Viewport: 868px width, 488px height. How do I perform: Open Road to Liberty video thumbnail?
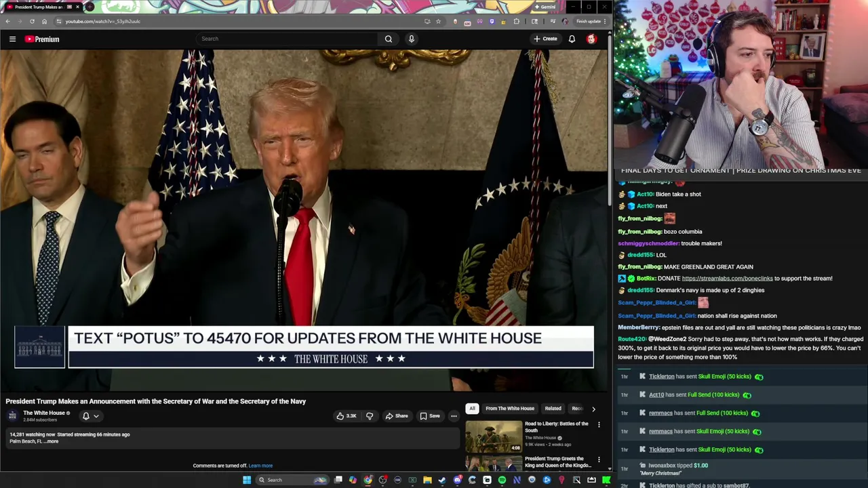494,436
